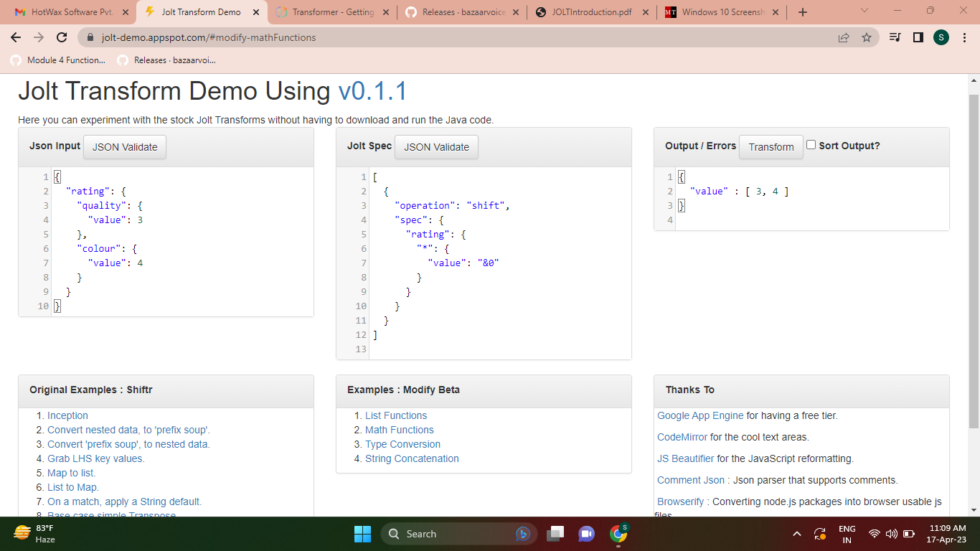Open Convert nested data to prefix soup example
Image resolution: width=980 pixels, height=551 pixels.
tap(128, 430)
